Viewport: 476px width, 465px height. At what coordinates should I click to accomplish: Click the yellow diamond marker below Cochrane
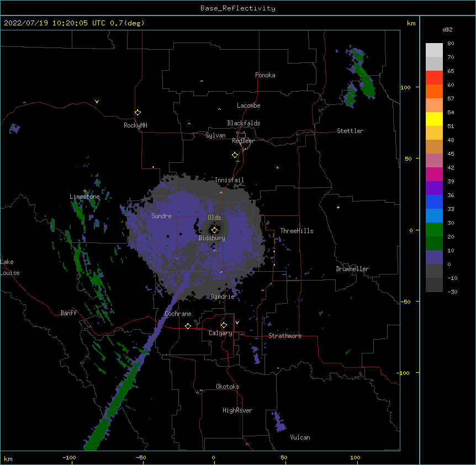(x=188, y=326)
